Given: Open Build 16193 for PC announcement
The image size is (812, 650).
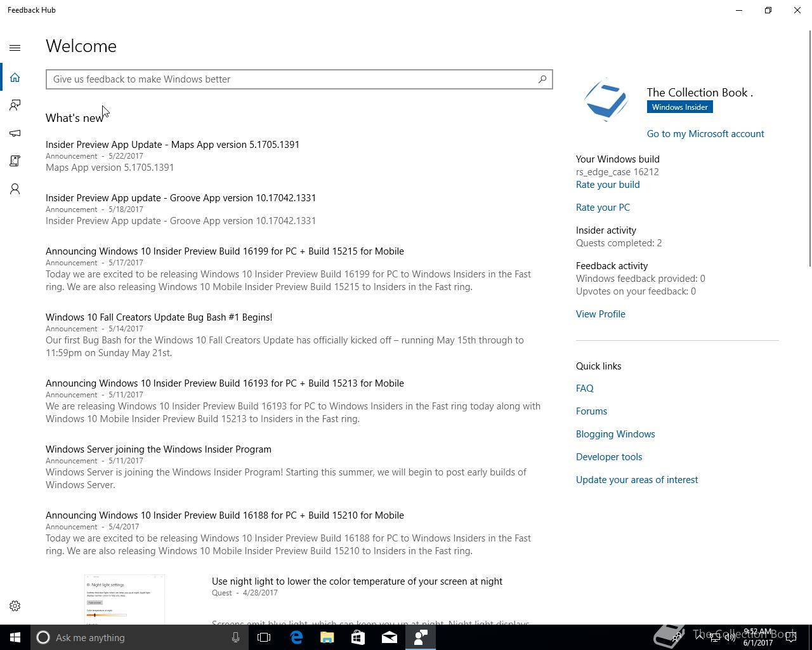Looking at the screenshot, I should tap(225, 383).
